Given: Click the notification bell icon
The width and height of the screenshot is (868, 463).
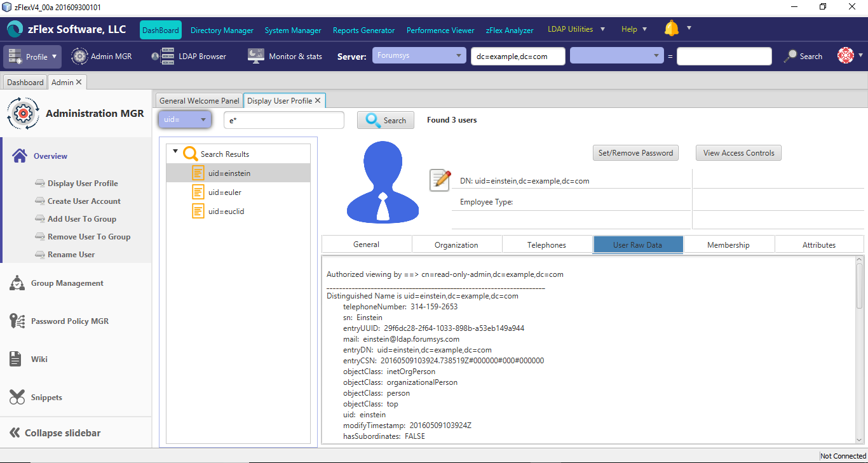Looking at the screenshot, I should click(672, 29).
